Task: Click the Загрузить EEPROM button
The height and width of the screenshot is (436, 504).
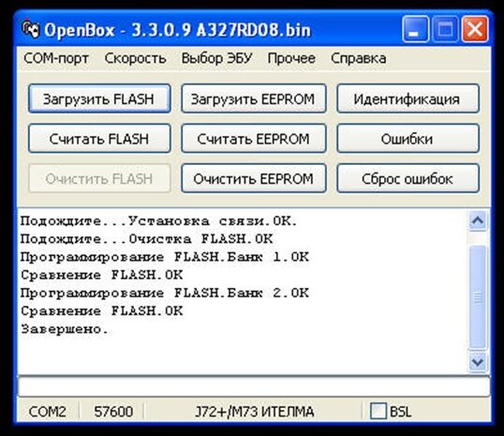Action: point(254,98)
